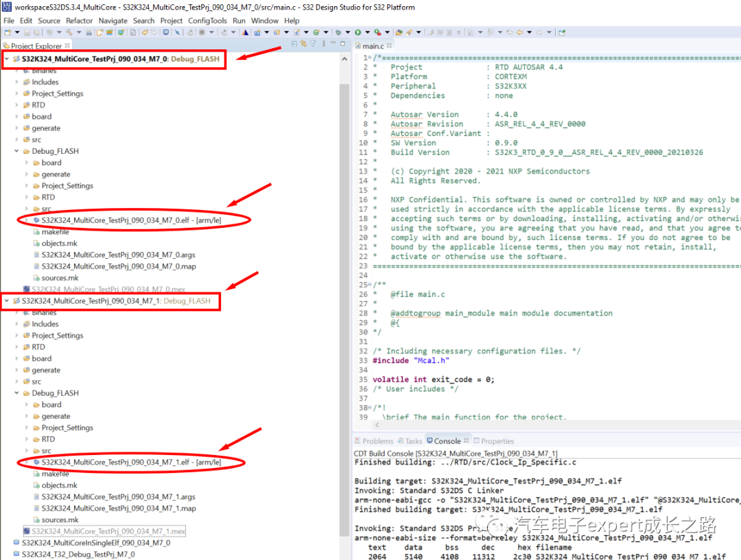Click Project Explorer scroll-up arrow
The height and width of the screenshot is (560, 741).
click(x=344, y=59)
